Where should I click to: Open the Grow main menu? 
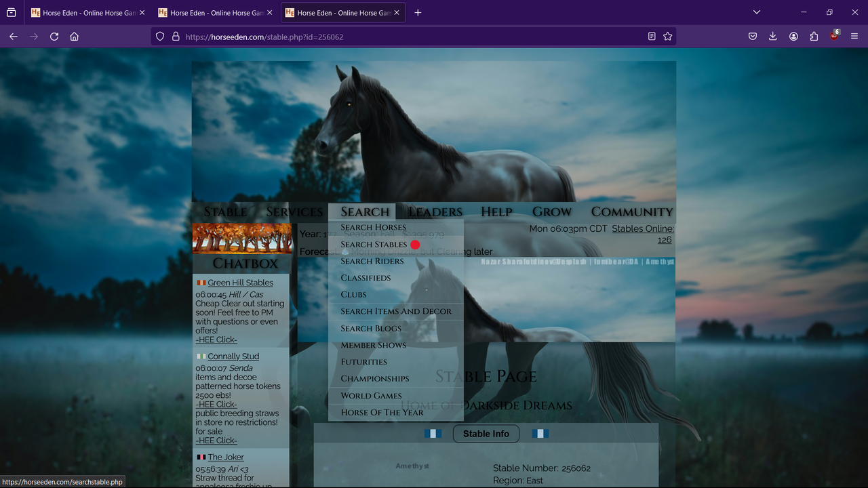552,211
